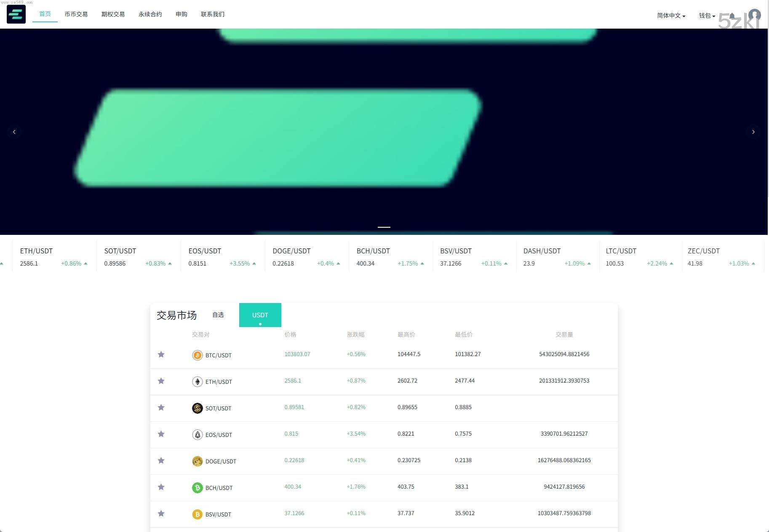Advance carousel with right arrow

(x=753, y=132)
